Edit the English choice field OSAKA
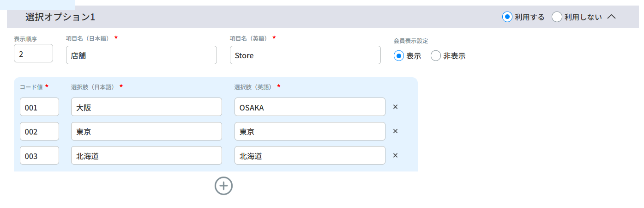The width and height of the screenshot is (644, 208). click(x=310, y=107)
